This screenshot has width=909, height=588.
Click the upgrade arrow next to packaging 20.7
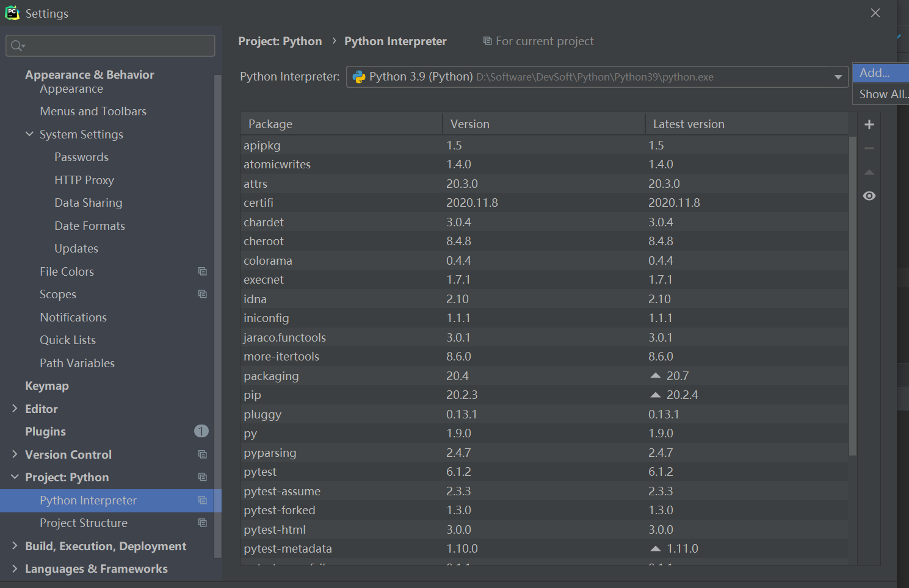coord(656,376)
